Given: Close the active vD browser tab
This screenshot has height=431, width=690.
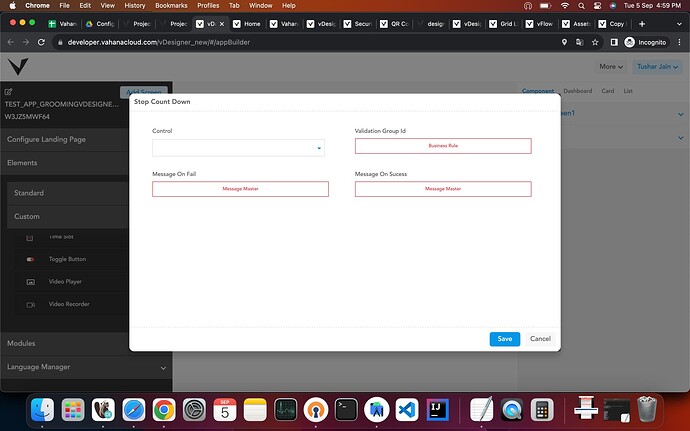Looking at the screenshot, I should [222, 24].
